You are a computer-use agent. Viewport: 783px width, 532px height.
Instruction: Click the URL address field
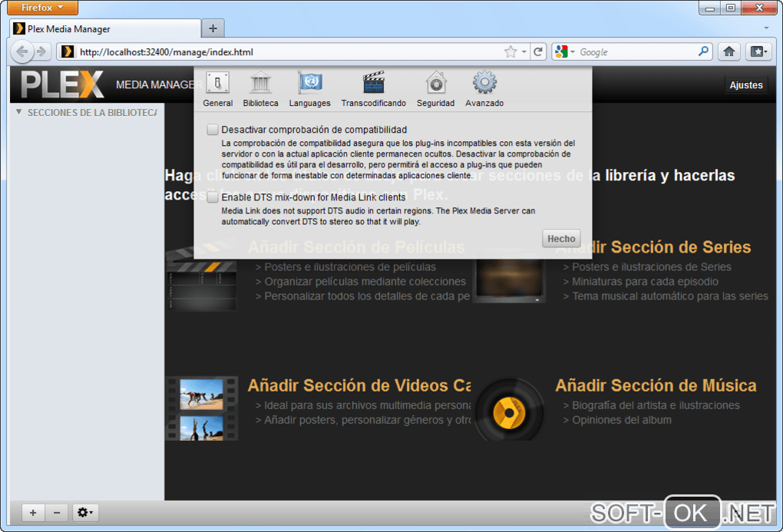(289, 52)
